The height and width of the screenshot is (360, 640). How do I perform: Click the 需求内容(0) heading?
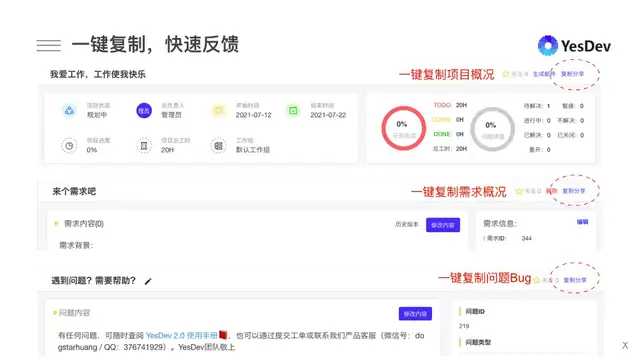pos(84,224)
